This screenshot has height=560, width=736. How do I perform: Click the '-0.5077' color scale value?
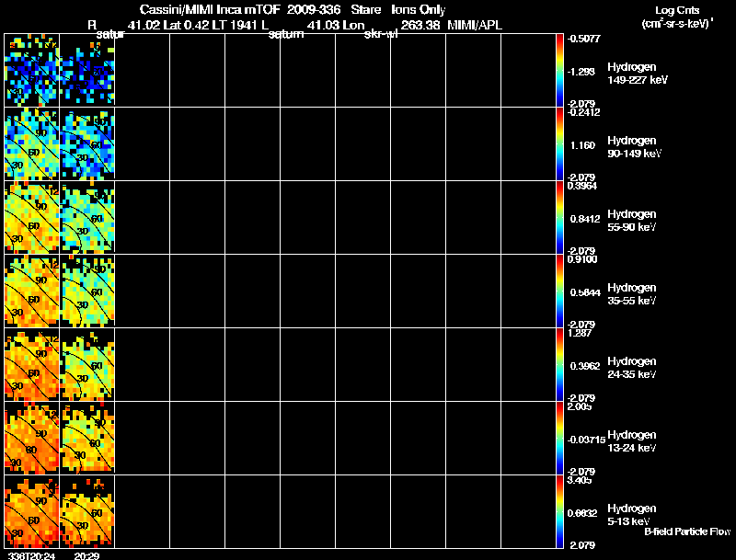pyautogui.click(x=583, y=39)
